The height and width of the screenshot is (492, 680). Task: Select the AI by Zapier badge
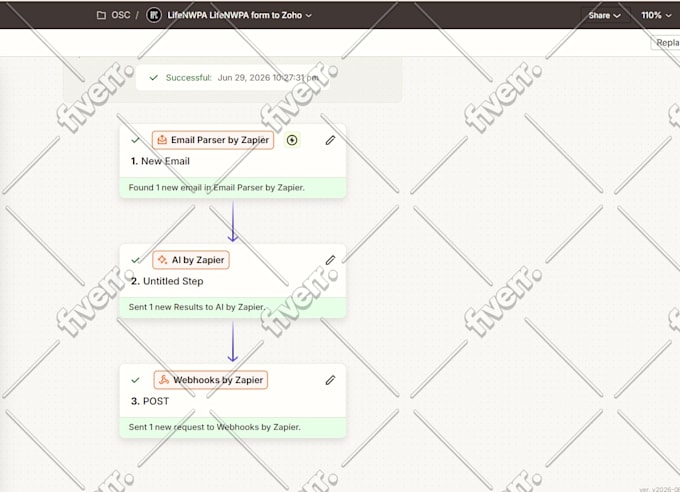pyautogui.click(x=191, y=260)
